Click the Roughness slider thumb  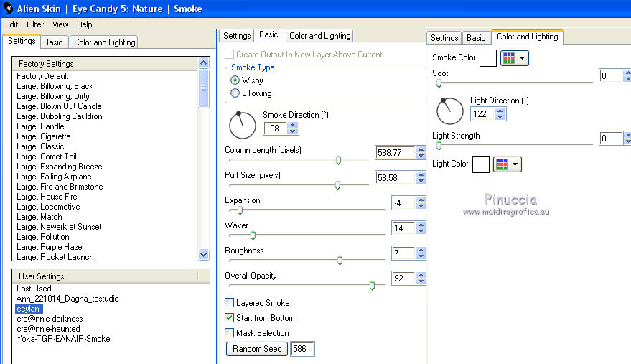[x=340, y=261]
